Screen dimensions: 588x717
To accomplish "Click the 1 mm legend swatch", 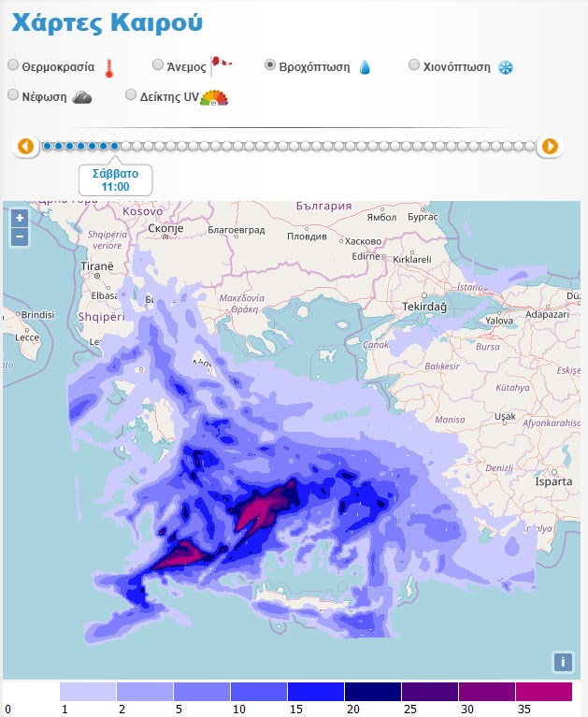I will (88, 692).
